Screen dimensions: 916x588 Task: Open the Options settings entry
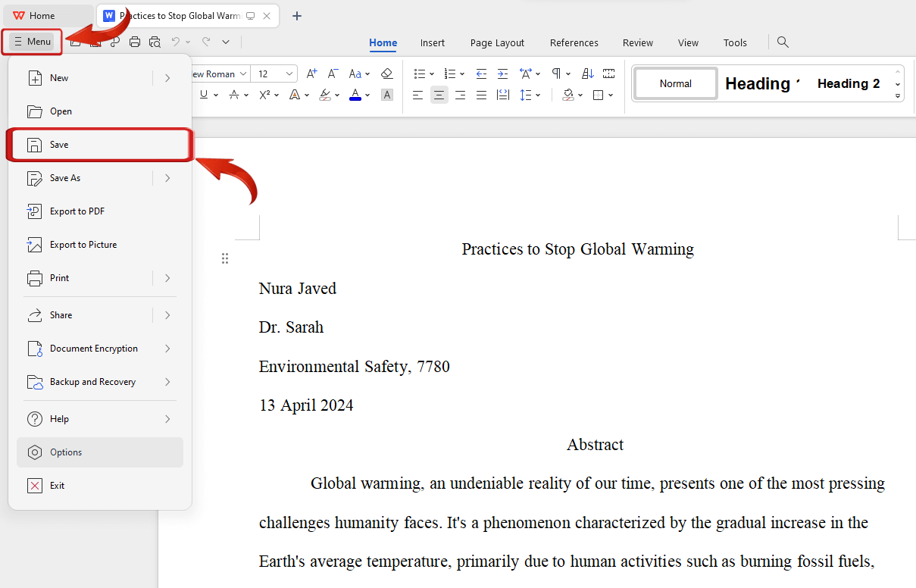[66, 452]
